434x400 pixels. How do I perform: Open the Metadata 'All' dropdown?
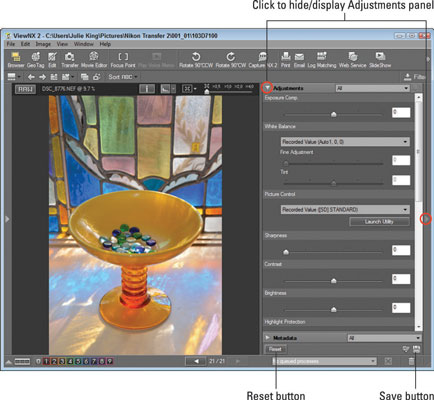click(x=384, y=338)
